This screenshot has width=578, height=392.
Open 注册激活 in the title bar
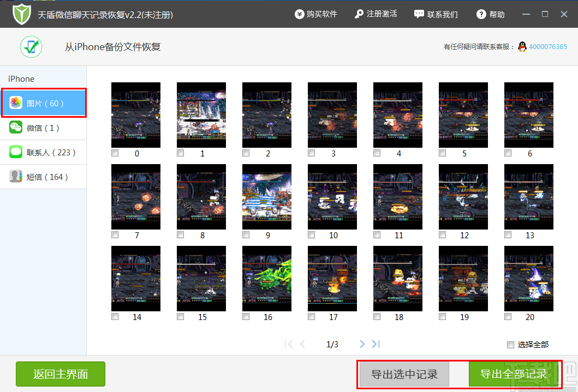(x=376, y=14)
